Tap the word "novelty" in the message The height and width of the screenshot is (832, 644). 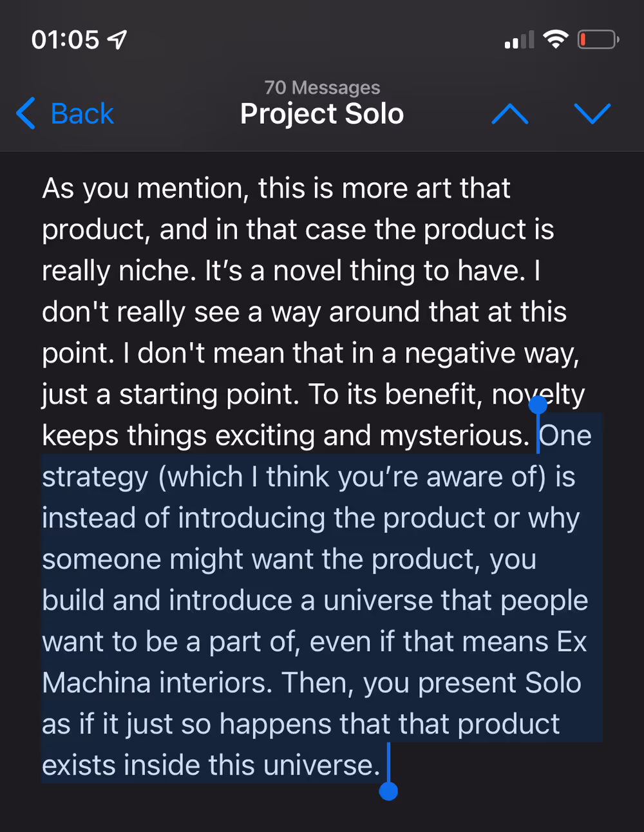click(x=538, y=395)
